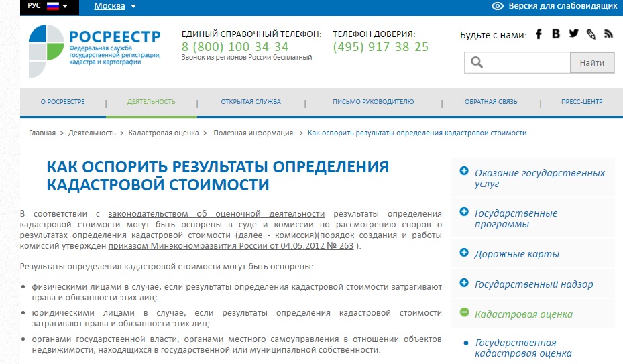Image resolution: width=623 pixels, height=364 pixels.
Task: Go to Главная breadcrumb
Action: [x=42, y=133]
